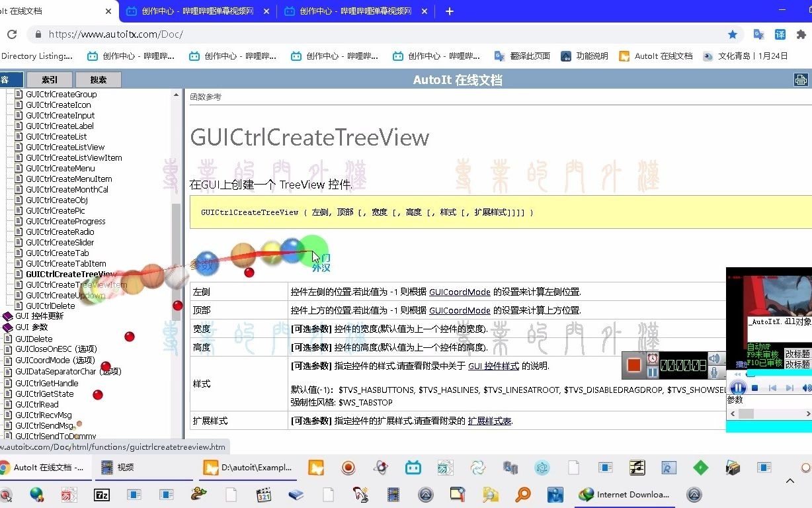Viewport: 812px width, 508px height.
Task: Pause the recording using the pause toggle
Action: coord(652,372)
